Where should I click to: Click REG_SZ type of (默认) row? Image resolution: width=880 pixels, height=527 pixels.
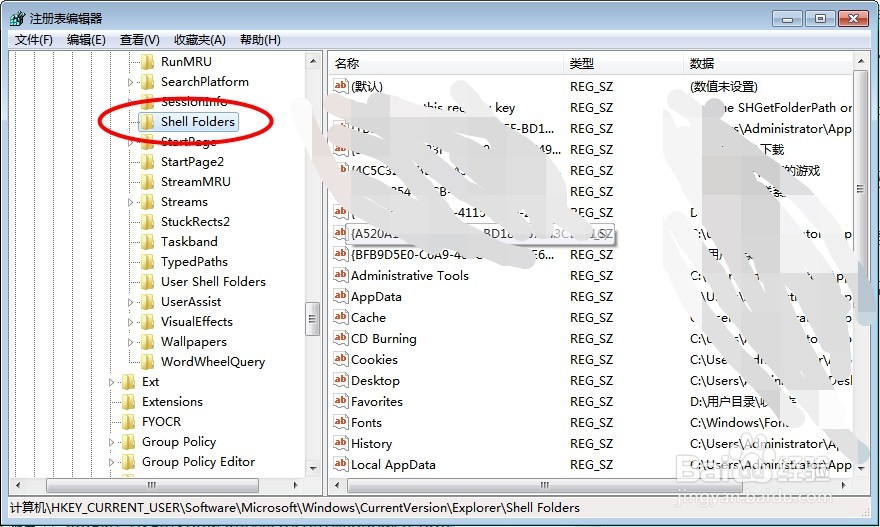coord(591,86)
